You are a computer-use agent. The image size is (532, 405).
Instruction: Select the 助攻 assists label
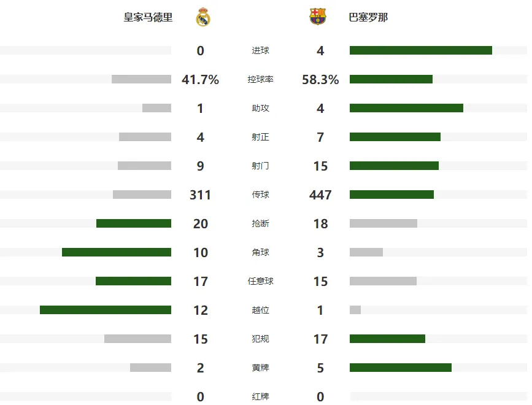point(260,108)
